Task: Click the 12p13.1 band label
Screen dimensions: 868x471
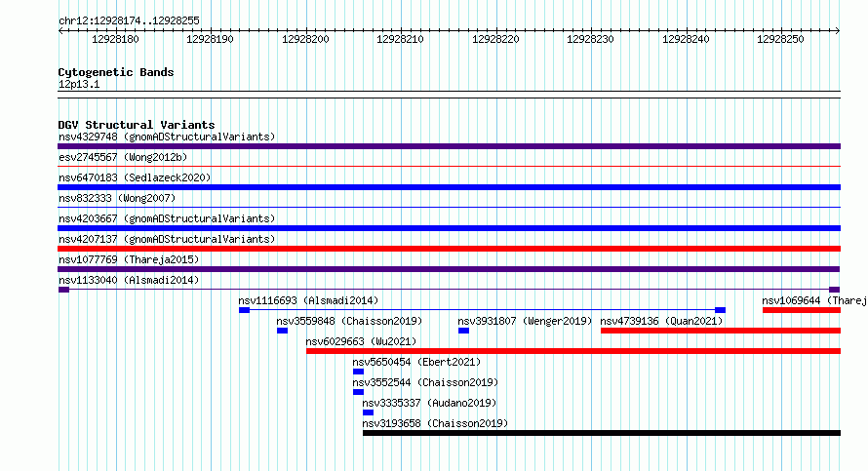Action: pos(79,84)
